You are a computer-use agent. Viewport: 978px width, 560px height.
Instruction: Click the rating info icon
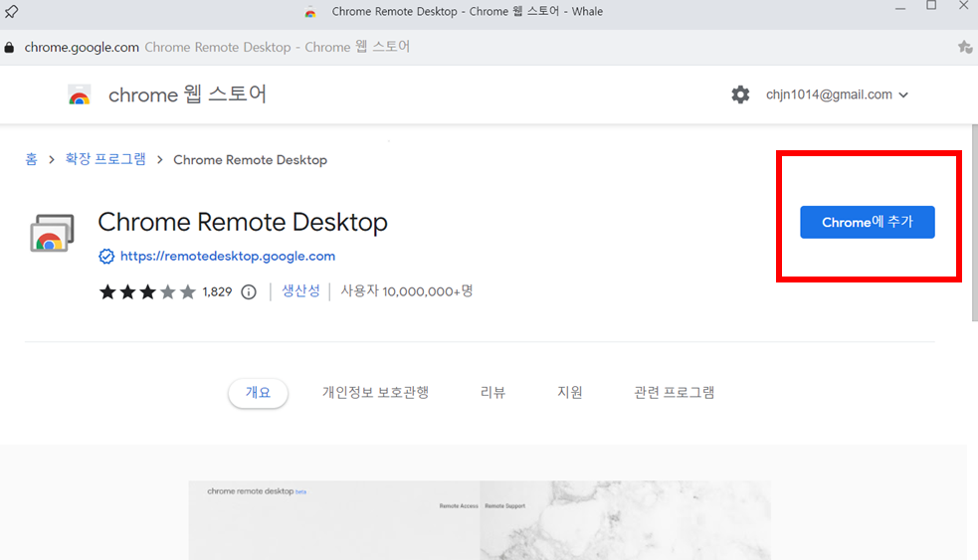(249, 291)
